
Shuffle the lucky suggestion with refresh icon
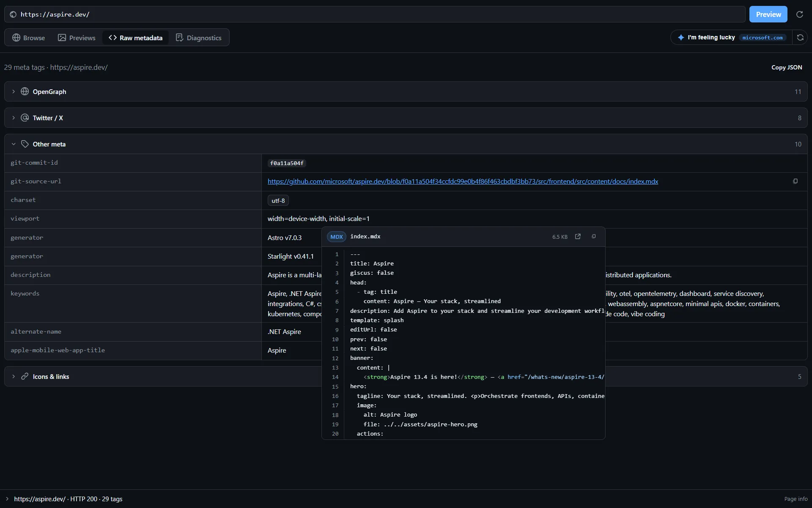pyautogui.click(x=800, y=37)
